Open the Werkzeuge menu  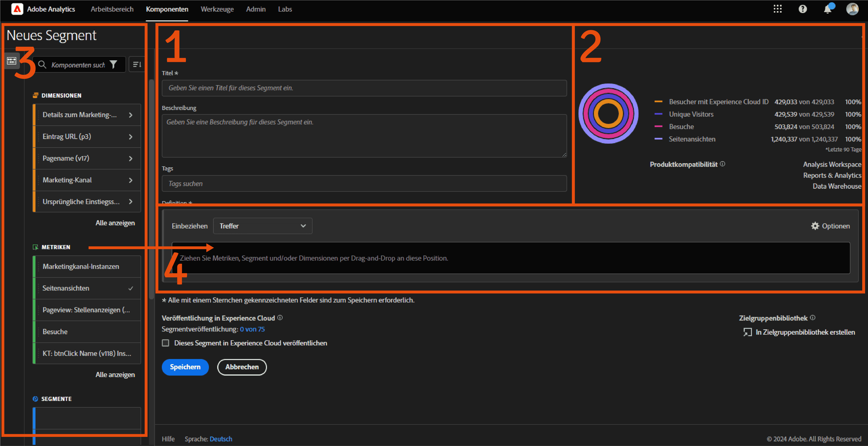pos(217,9)
